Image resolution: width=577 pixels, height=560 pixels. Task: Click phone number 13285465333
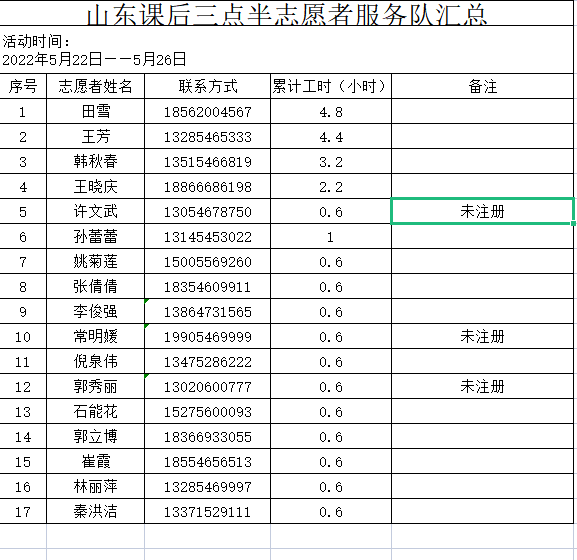208,137
